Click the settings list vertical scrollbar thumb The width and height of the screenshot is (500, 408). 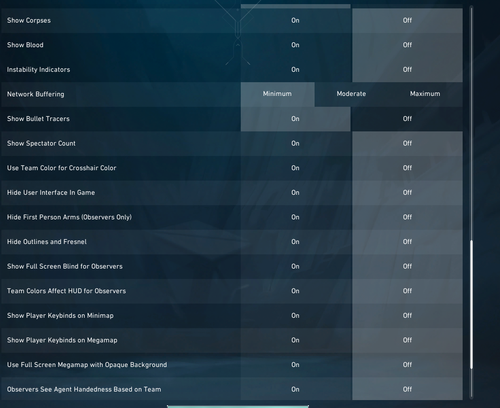click(x=471, y=304)
